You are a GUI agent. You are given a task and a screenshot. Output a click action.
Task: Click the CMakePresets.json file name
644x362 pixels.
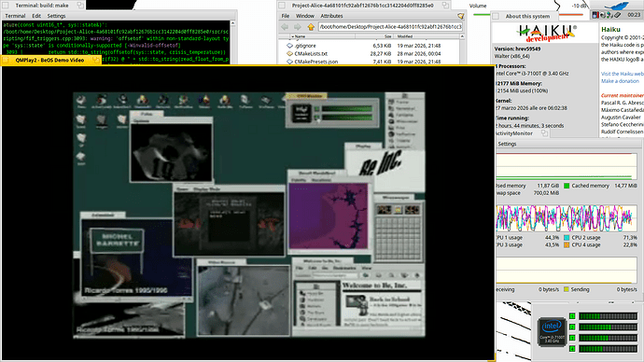pyautogui.click(x=315, y=62)
